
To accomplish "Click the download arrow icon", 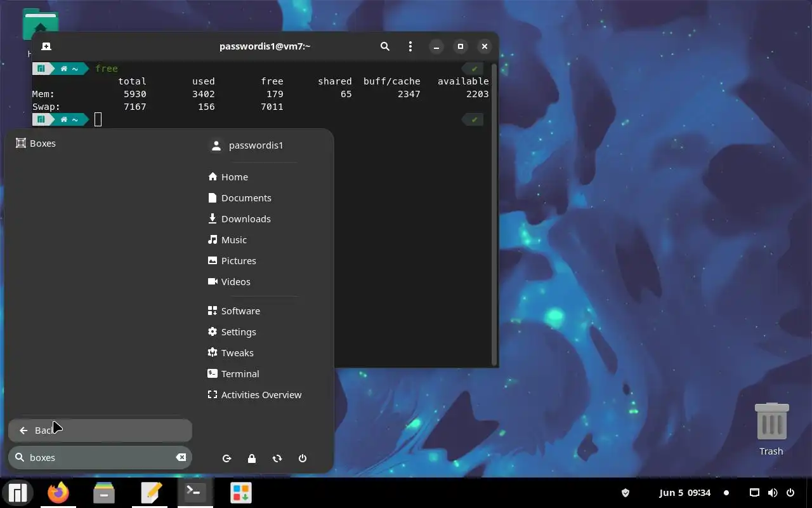I will coord(213,219).
